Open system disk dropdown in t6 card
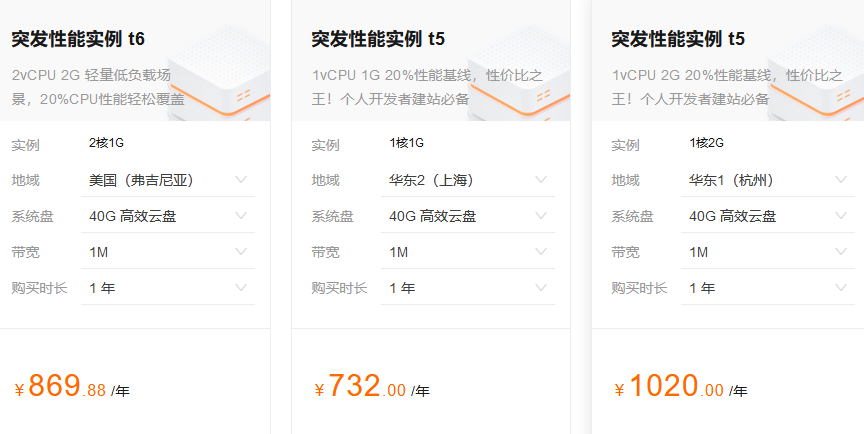 click(168, 216)
